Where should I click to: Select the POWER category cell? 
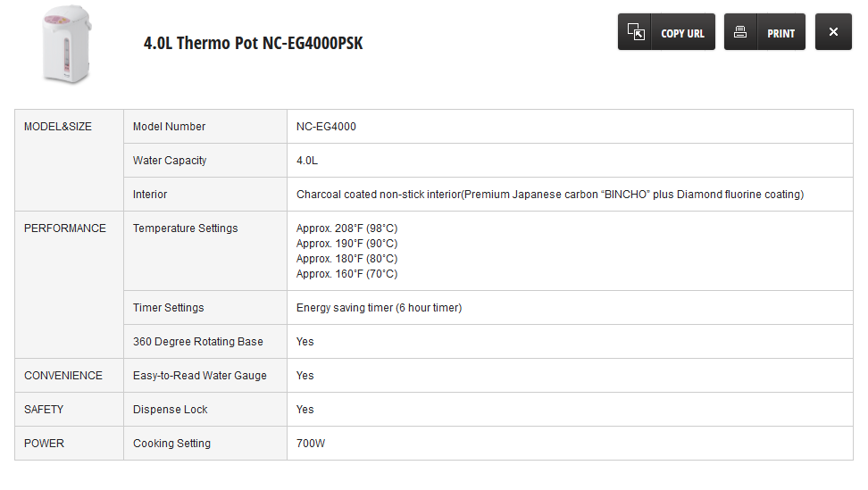(45, 444)
